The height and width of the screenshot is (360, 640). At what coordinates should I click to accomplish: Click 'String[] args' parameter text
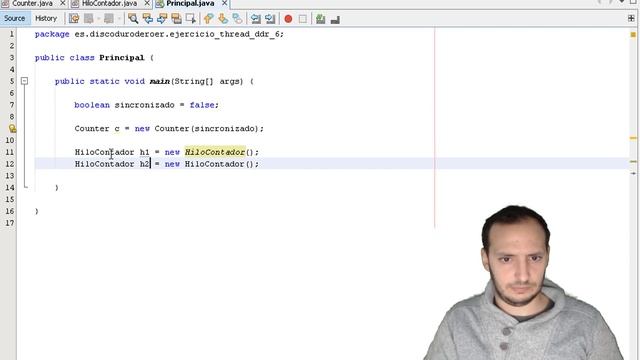pos(208,81)
